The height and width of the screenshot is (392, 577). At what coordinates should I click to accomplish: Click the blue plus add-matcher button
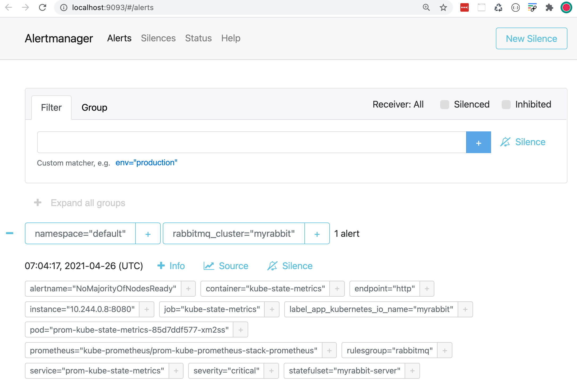point(478,142)
